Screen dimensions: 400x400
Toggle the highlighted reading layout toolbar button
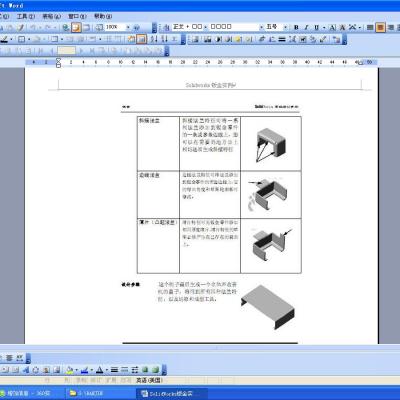coord(76,27)
